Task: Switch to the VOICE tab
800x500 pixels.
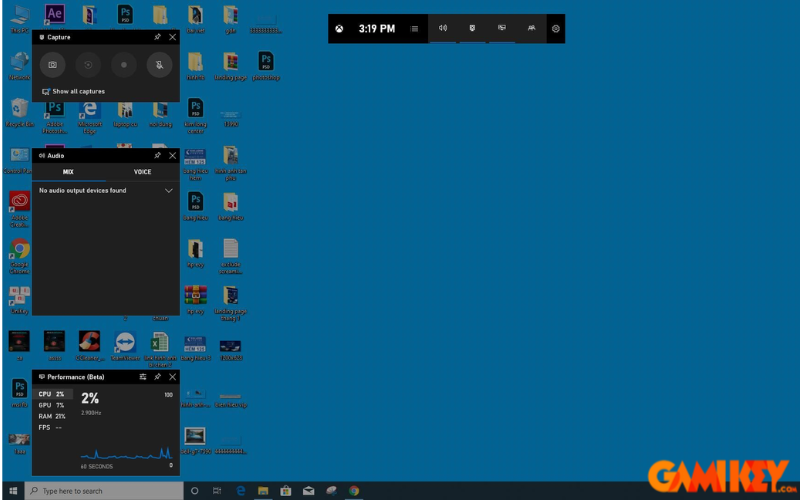Action: coord(142,172)
